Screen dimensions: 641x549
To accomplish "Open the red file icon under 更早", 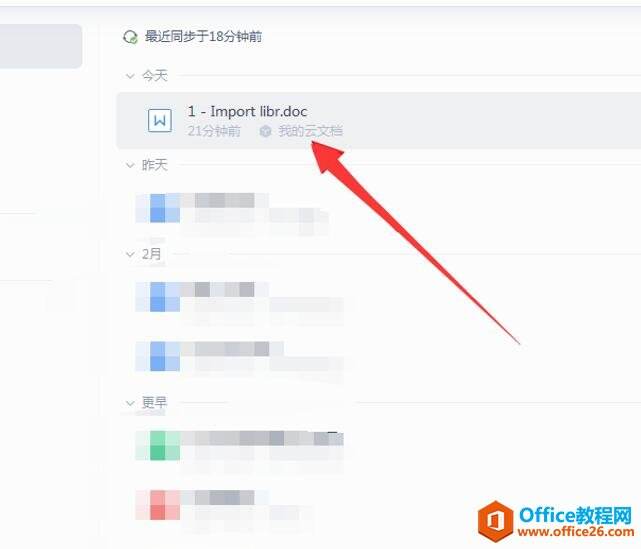I will [158, 505].
